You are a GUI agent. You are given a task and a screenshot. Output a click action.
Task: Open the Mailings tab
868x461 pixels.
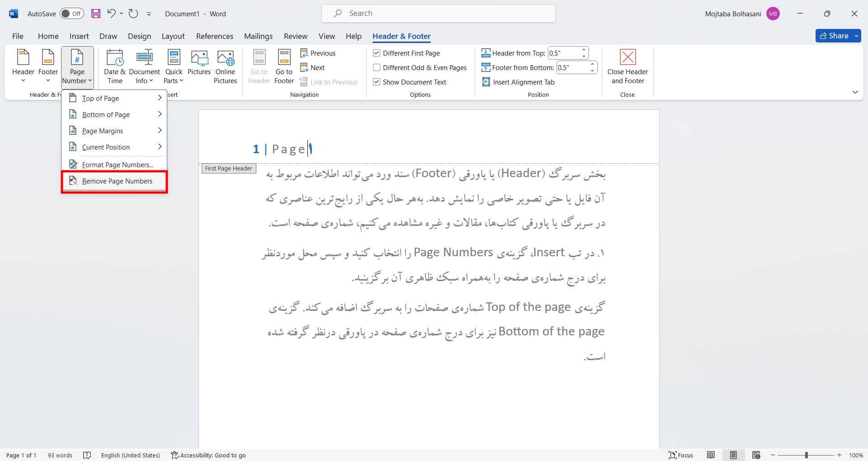258,36
